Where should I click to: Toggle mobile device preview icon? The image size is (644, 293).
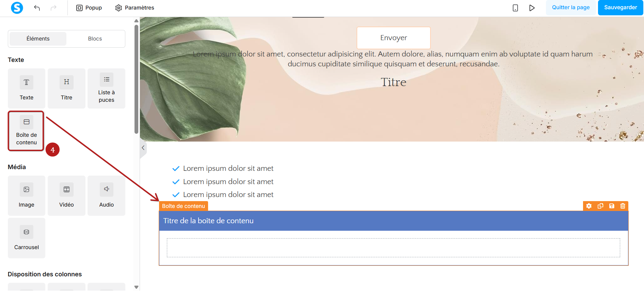point(515,8)
